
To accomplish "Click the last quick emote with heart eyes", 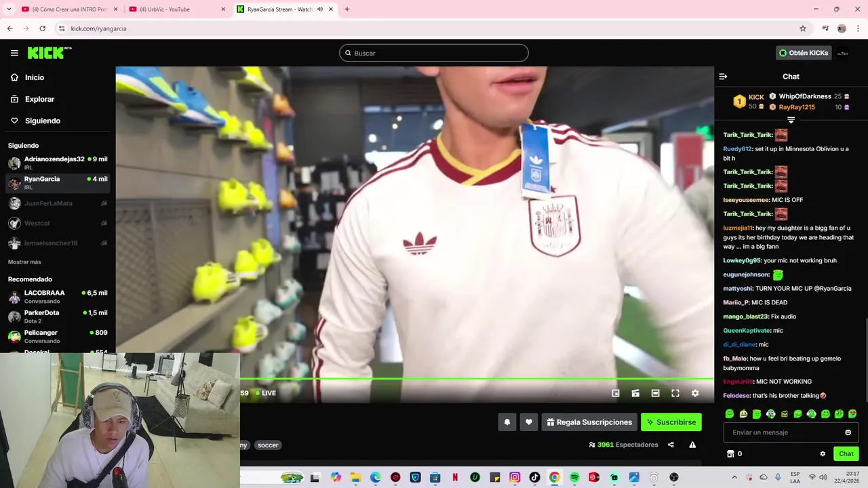I will pos(852,413).
